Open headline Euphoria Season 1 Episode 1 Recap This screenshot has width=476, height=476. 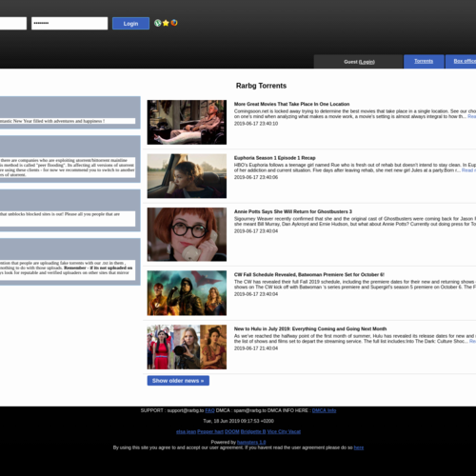[x=275, y=158]
